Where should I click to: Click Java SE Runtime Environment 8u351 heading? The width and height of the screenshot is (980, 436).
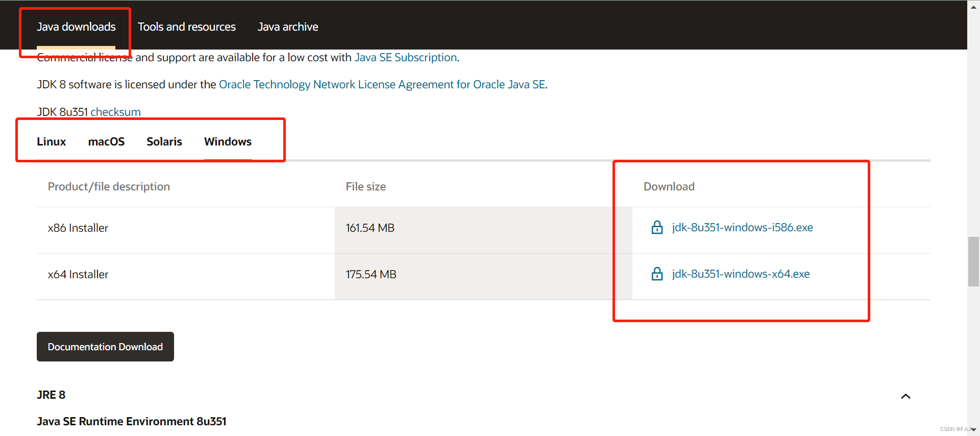(x=131, y=421)
